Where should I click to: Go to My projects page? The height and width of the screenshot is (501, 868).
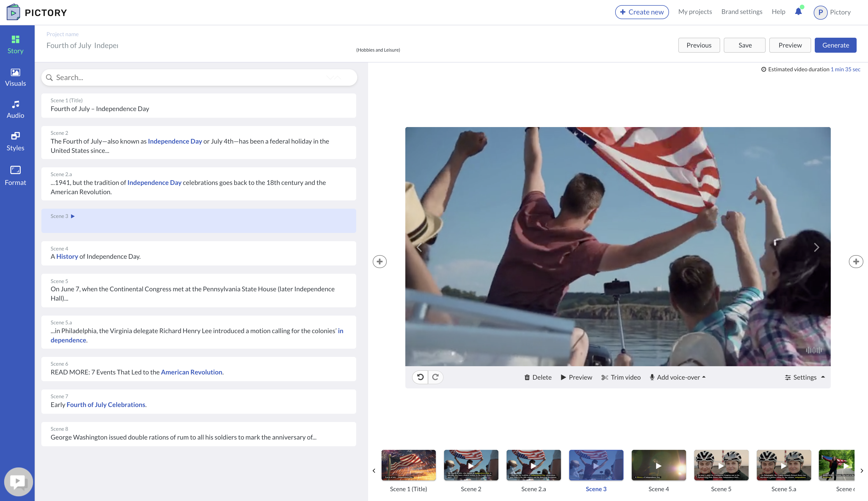coord(695,12)
